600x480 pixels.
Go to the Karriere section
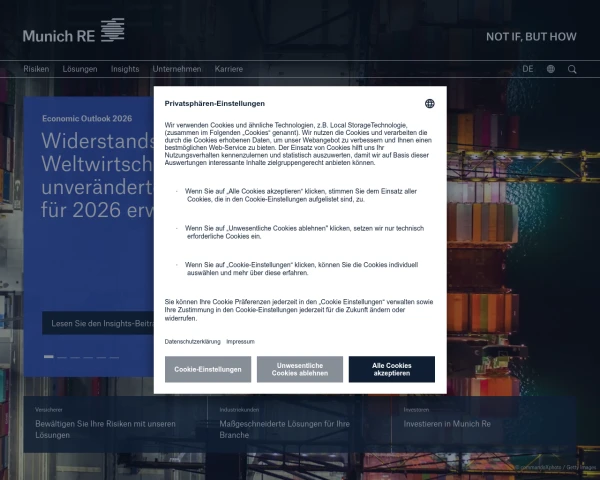(x=228, y=69)
